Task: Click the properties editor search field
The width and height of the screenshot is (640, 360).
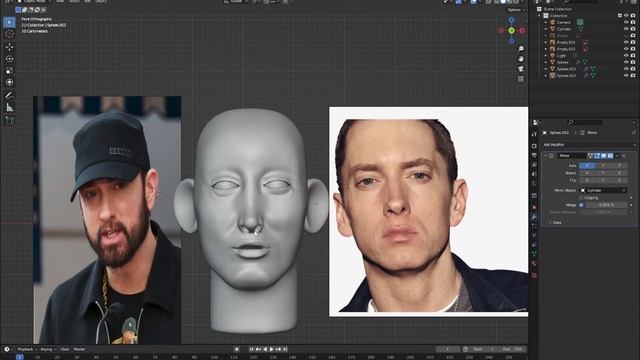Action: pos(584,122)
